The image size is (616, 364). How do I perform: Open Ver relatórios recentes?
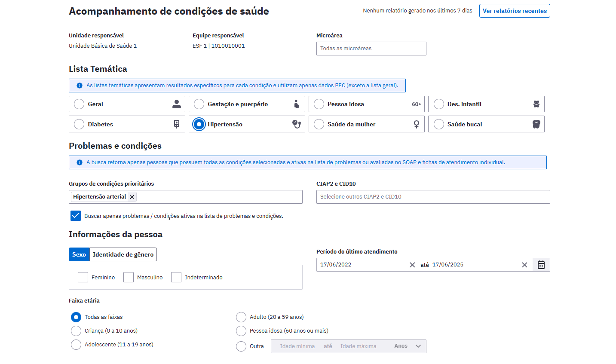click(515, 11)
